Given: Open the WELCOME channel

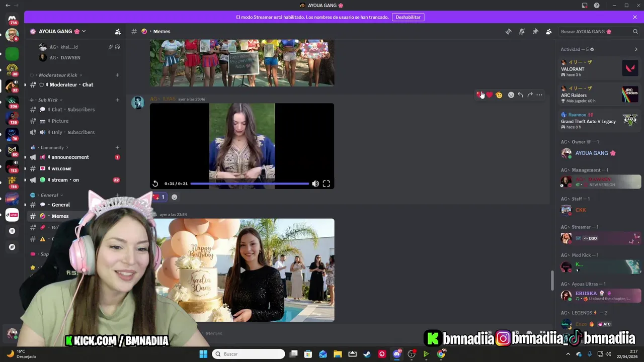Looking at the screenshot, I should (x=75, y=168).
